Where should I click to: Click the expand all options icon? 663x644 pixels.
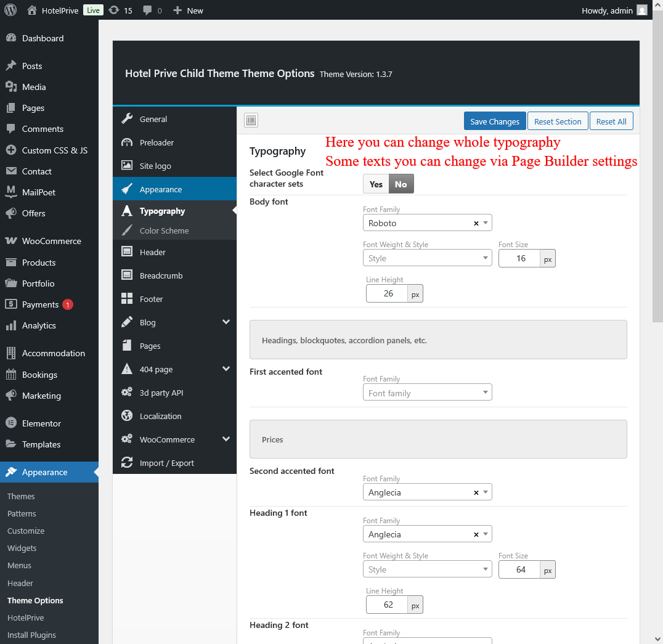tap(251, 121)
